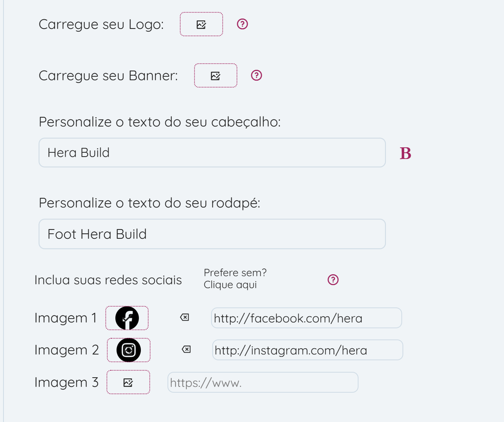Click the "Carregue seu Logo:" label
This screenshot has width=504, height=422.
point(101,24)
